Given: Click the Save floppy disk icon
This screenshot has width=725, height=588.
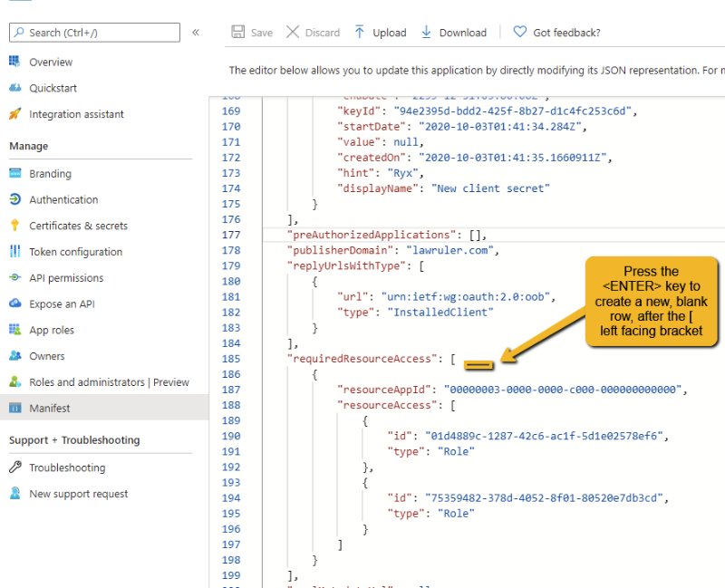Looking at the screenshot, I should pos(237,32).
